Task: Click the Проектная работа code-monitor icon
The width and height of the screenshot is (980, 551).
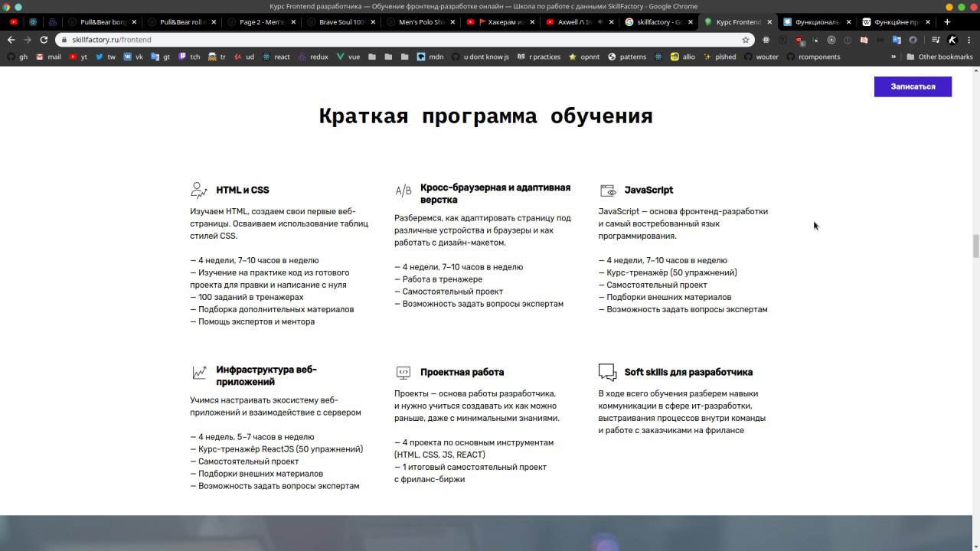Action: [x=403, y=373]
